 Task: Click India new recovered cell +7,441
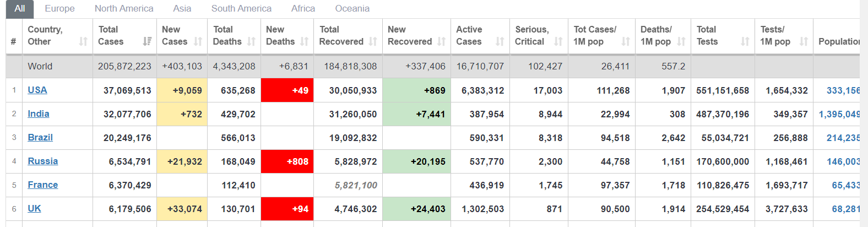point(416,114)
